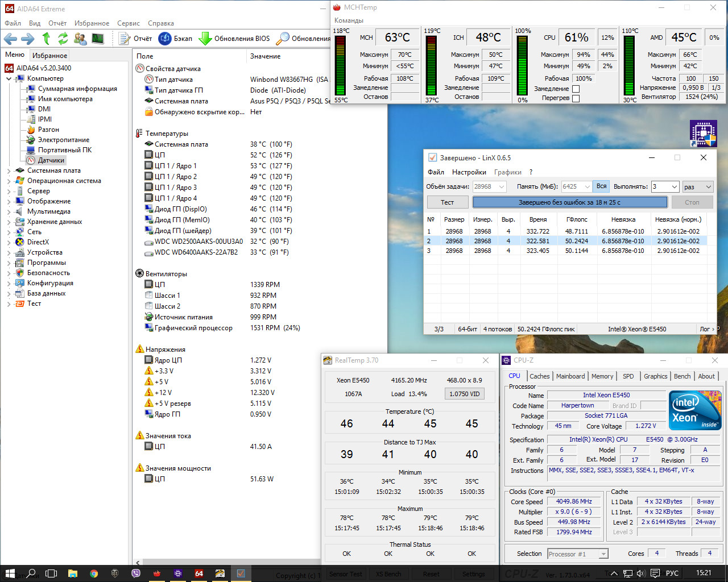Open Viber from the taskbar
This screenshot has width=728, height=582.
pos(136,573)
